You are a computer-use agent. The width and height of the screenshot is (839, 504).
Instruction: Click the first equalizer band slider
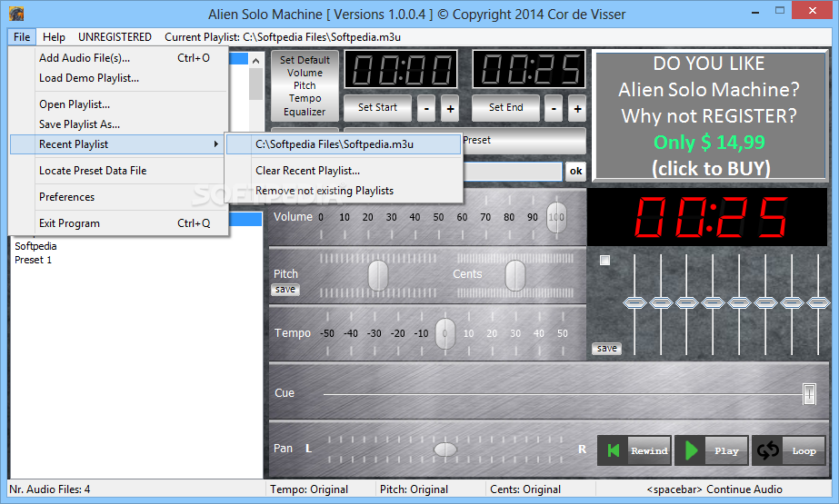634,303
